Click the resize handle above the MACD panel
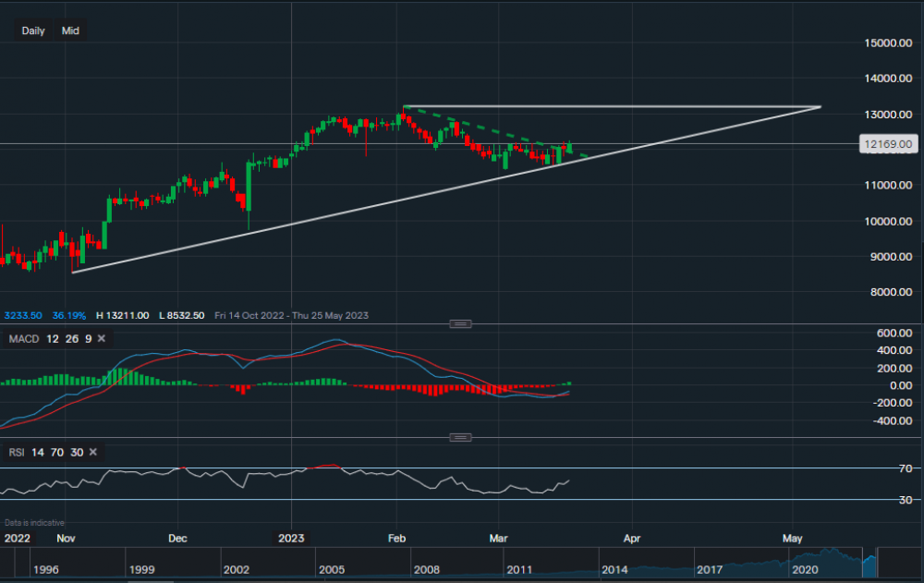The image size is (924, 583). tap(460, 323)
